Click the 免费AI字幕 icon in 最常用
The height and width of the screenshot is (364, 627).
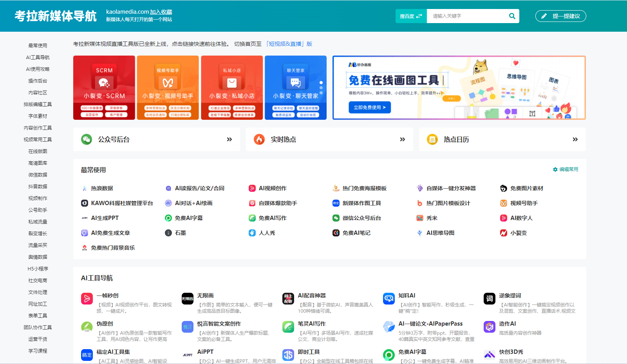coord(168,218)
